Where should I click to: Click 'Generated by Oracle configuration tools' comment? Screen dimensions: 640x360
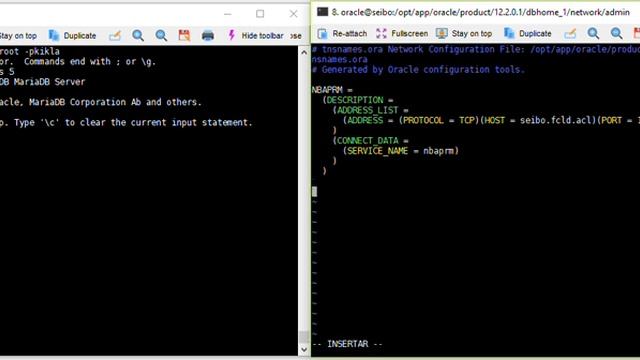tap(418, 69)
